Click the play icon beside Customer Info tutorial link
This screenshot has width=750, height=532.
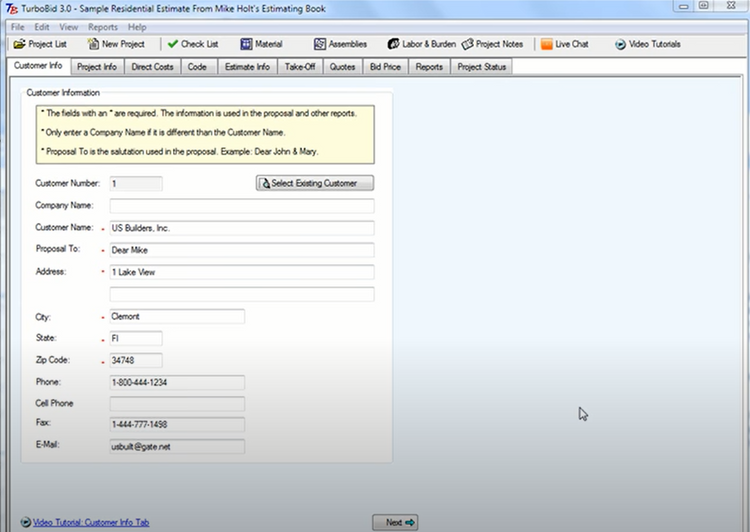pyautogui.click(x=26, y=522)
